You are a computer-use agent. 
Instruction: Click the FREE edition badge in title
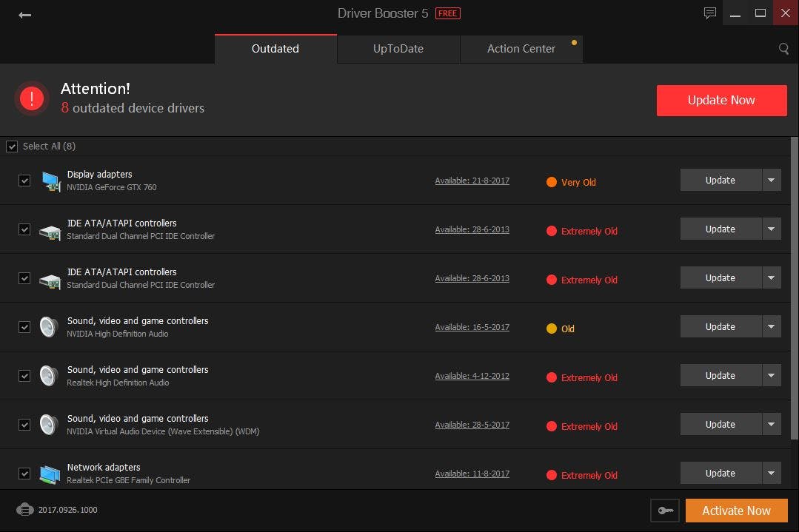coord(448,13)
